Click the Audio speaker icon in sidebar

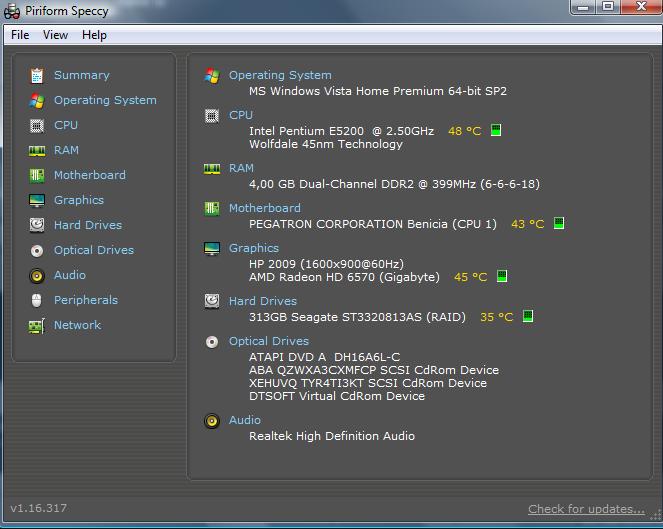tap(37, 276)
